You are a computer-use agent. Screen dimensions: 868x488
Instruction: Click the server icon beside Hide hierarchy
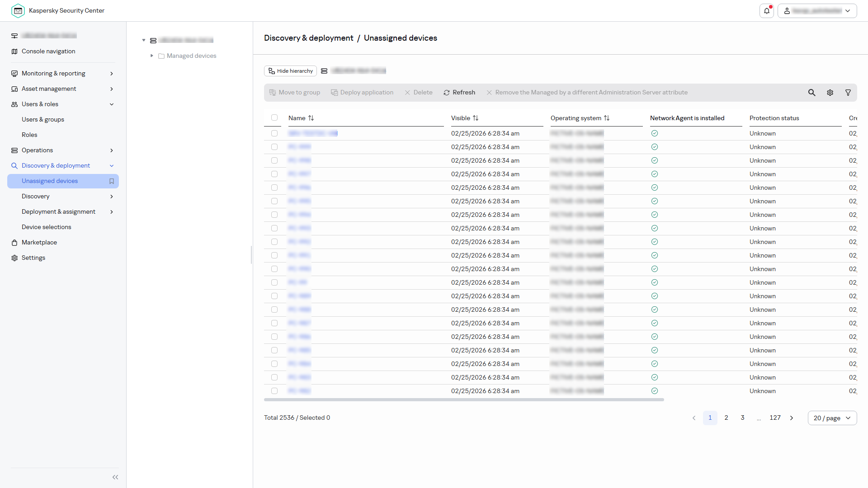[x=324, y=71]
